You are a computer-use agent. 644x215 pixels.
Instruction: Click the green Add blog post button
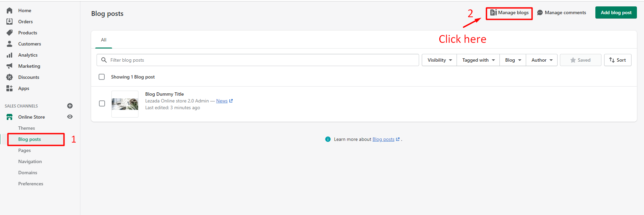616,12
